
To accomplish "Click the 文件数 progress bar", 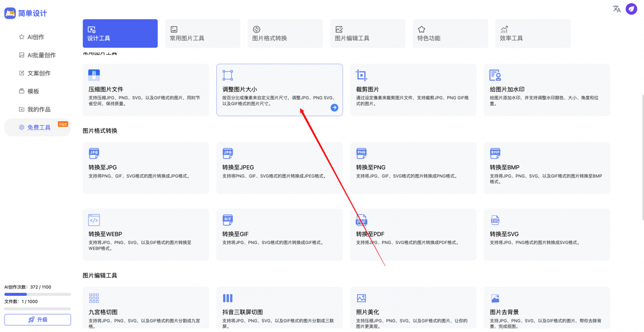I will [38, 309].
